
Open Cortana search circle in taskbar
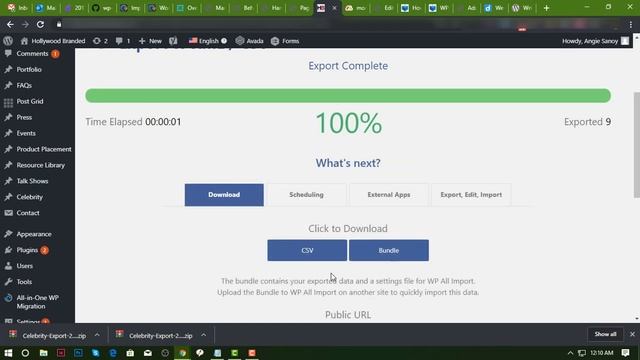pos(25,353)
